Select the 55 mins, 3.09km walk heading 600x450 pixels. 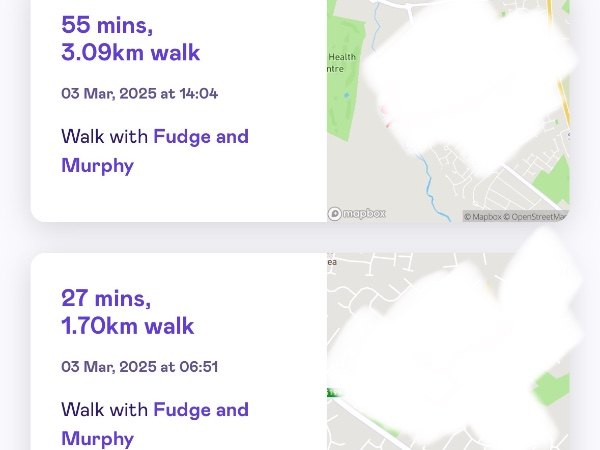[130, 38]
